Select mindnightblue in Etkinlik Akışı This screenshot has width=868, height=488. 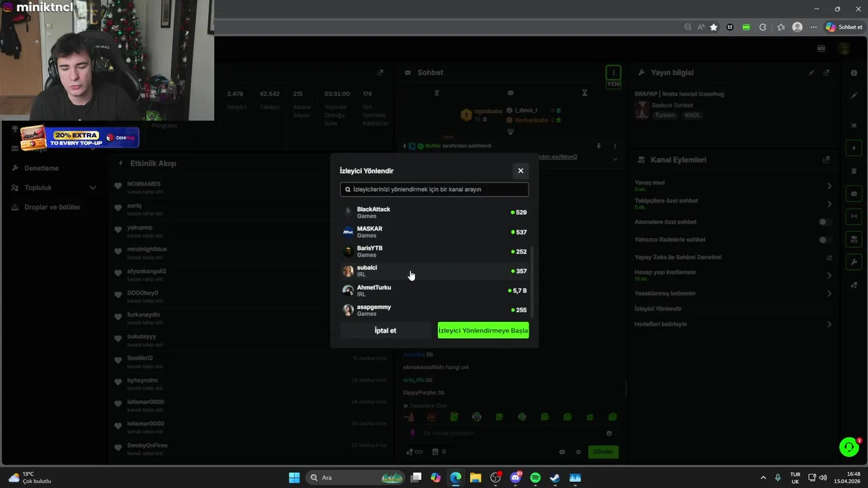tap(146, 249)
